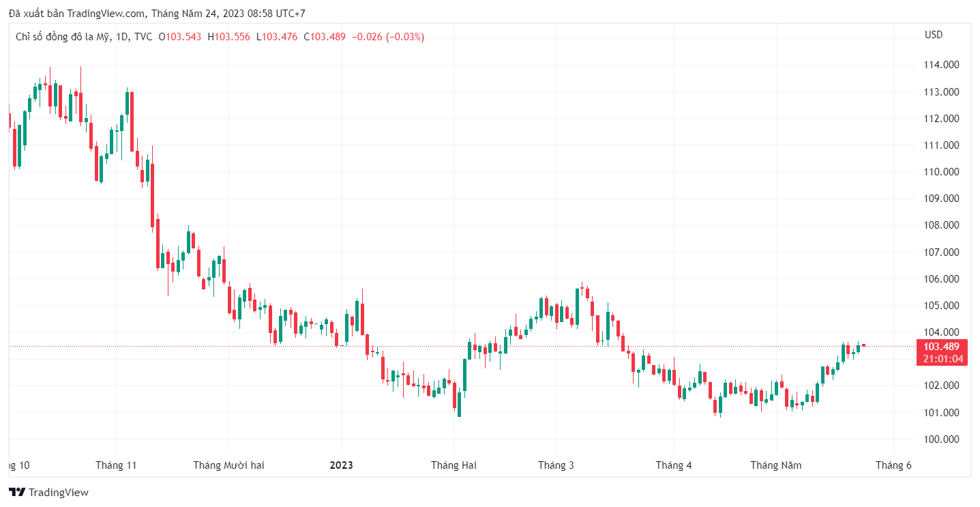Click the red 103.489 current price tag
Image resolution: width=980 pixels, height=507 pixels.
click(942, 347)
